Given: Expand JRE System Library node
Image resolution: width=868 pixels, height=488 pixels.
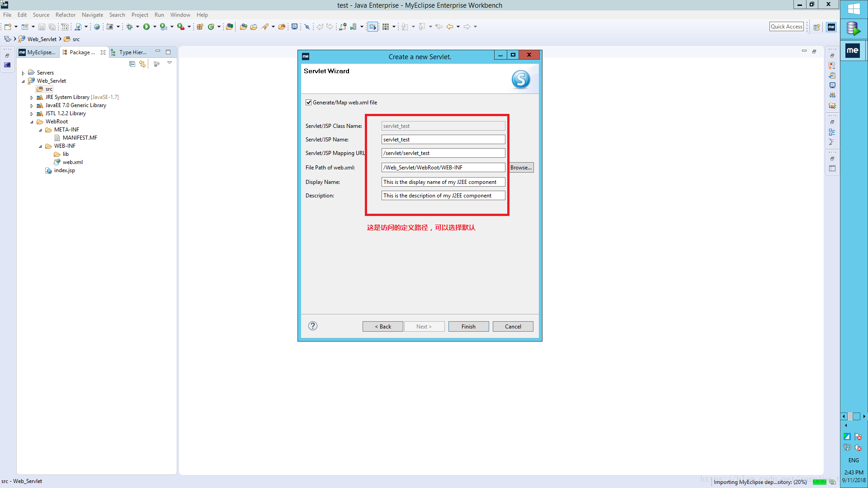Looking at the screenshot, I should coord(32,98).
